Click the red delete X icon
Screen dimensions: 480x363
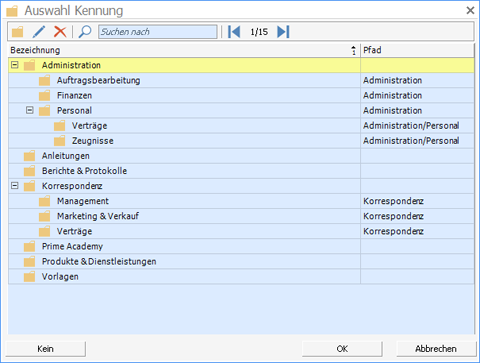pyautogui.click(x=60, y=32)
